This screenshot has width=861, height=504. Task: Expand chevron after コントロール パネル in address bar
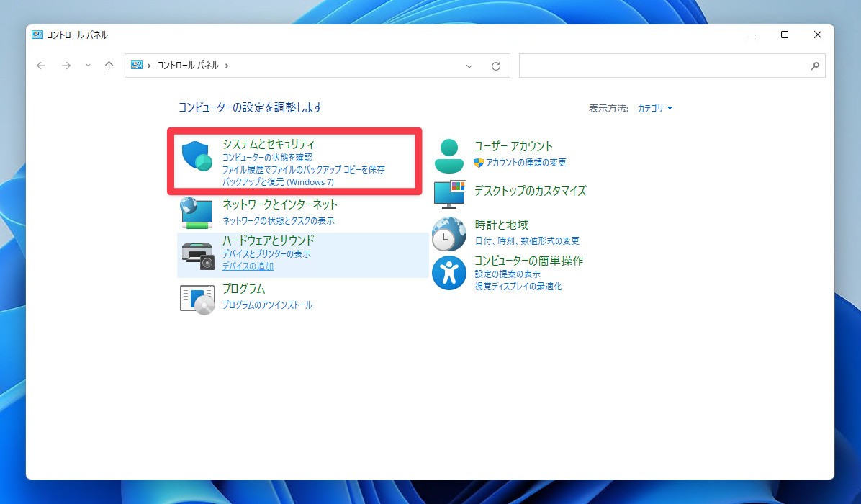[x=227, y=66]
